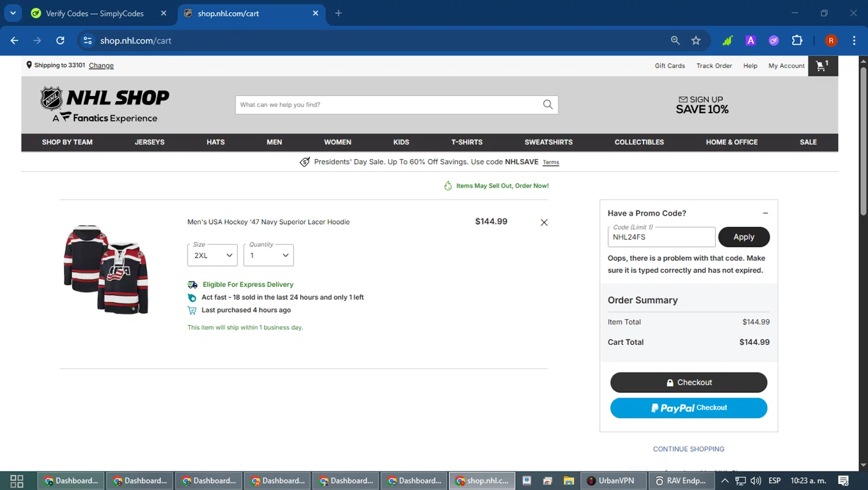Screen dimensions: 868x490
Task: Change the shipping zip code
Action: (x=101, y=65)
